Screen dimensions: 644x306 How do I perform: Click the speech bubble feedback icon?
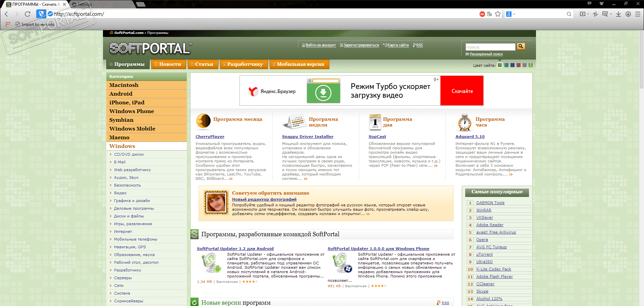(589, 3)
